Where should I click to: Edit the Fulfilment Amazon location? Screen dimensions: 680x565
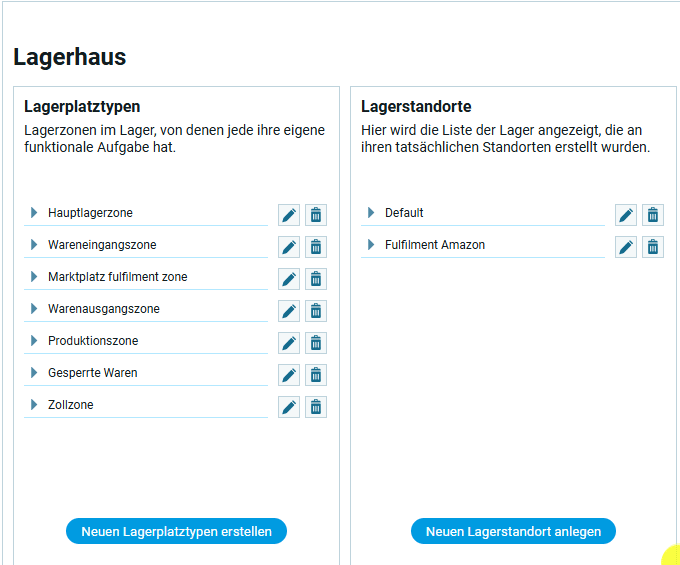626,247
